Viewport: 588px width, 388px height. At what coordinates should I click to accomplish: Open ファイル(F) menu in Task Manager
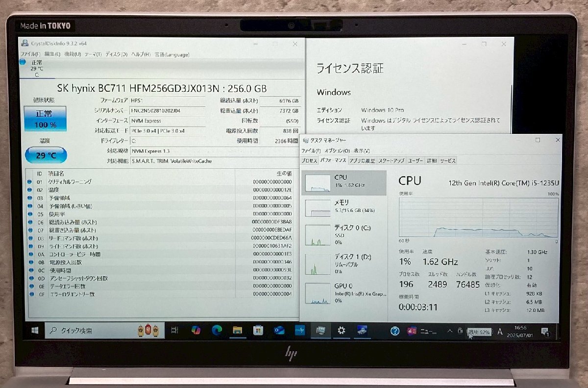(x=311, y=151)
